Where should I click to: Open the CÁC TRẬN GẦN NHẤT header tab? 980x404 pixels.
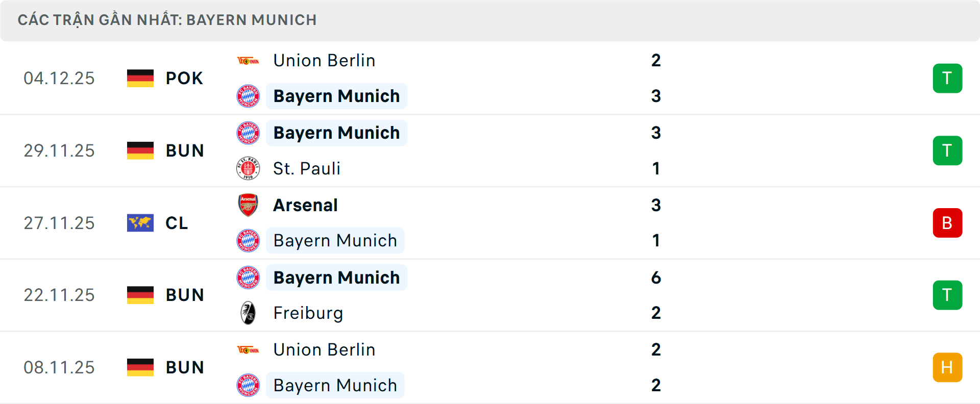167,20
